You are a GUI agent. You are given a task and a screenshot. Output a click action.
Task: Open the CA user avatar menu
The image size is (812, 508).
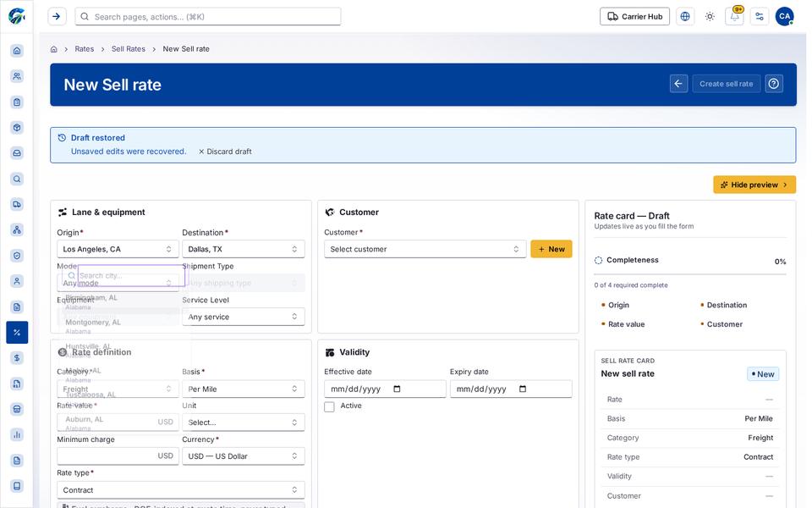[x=784, y=17]
